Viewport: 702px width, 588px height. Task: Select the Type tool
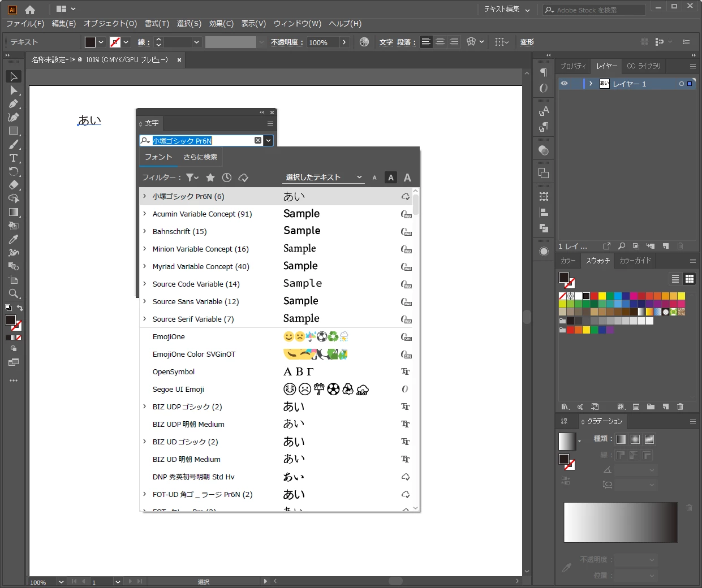coord(14,158)
